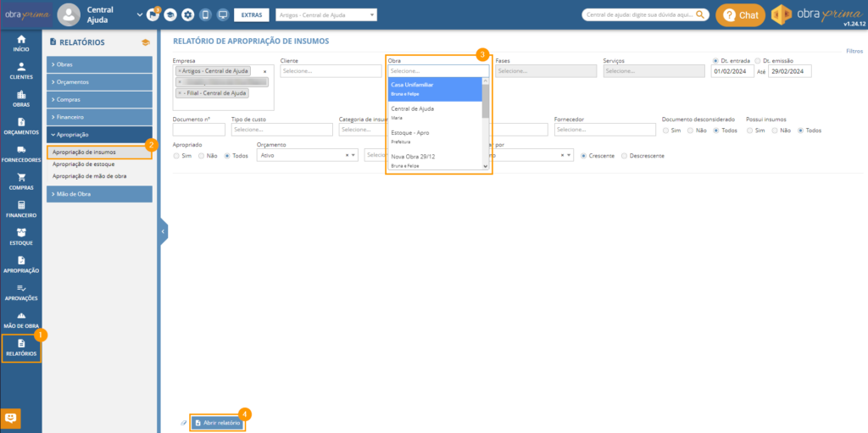Select Apropriação de mão de obra report
The width and height of the screenshot is (868, 433).
(89, 176)
